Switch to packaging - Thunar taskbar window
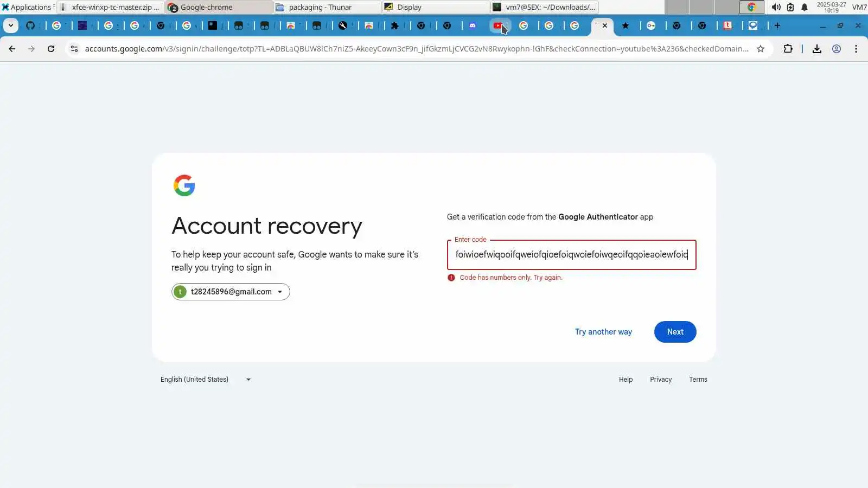Screen dimensions: 868x488 (x=328, y=7)
